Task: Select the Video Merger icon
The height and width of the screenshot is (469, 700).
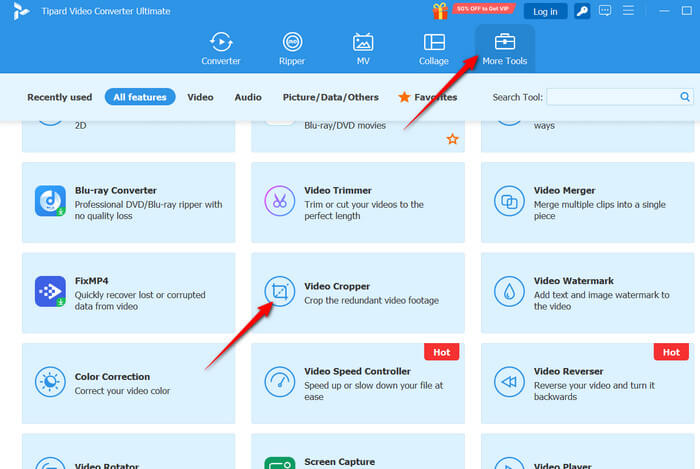Action: (509, 200)
